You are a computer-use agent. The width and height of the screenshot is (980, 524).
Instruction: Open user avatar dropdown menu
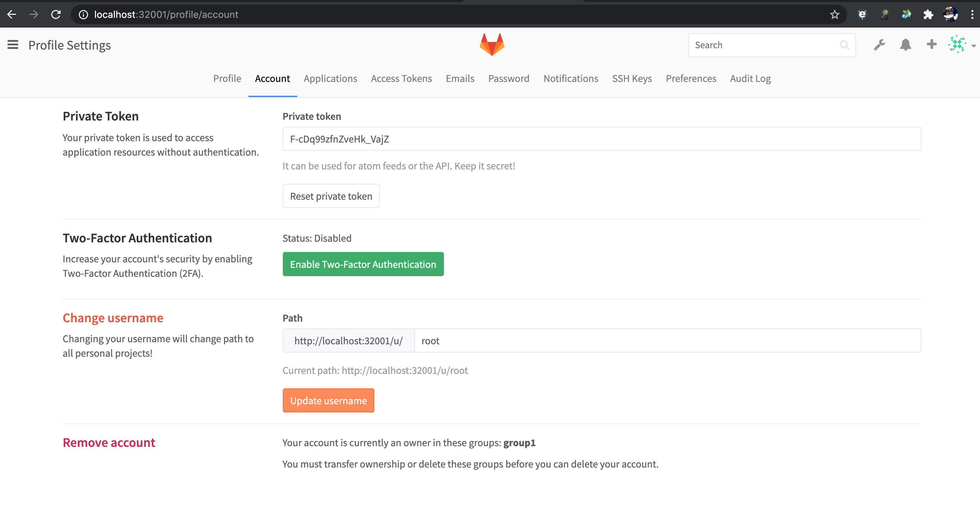(x=961, y=45)
